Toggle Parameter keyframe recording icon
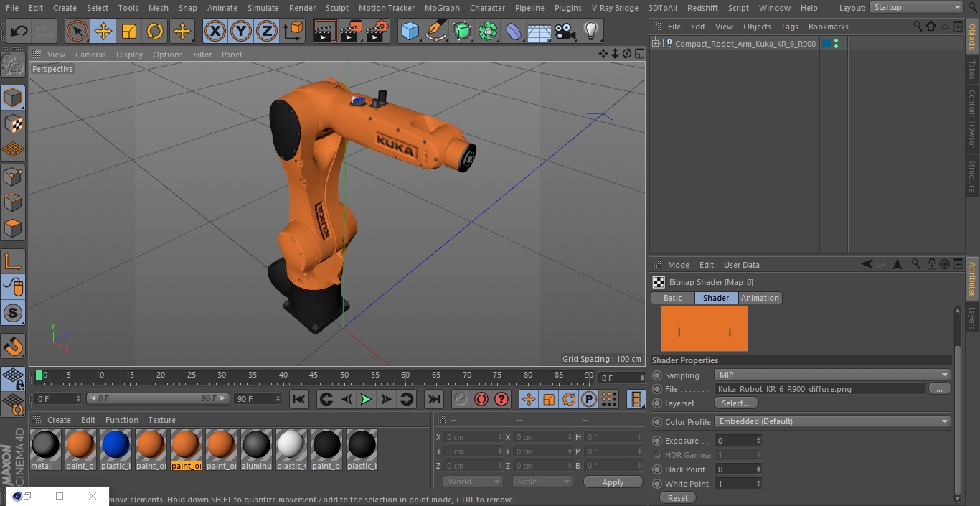 coord(589,399)
